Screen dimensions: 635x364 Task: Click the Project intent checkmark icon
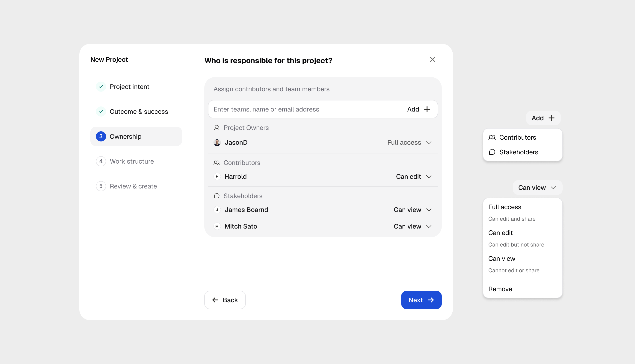click(101, 87)
